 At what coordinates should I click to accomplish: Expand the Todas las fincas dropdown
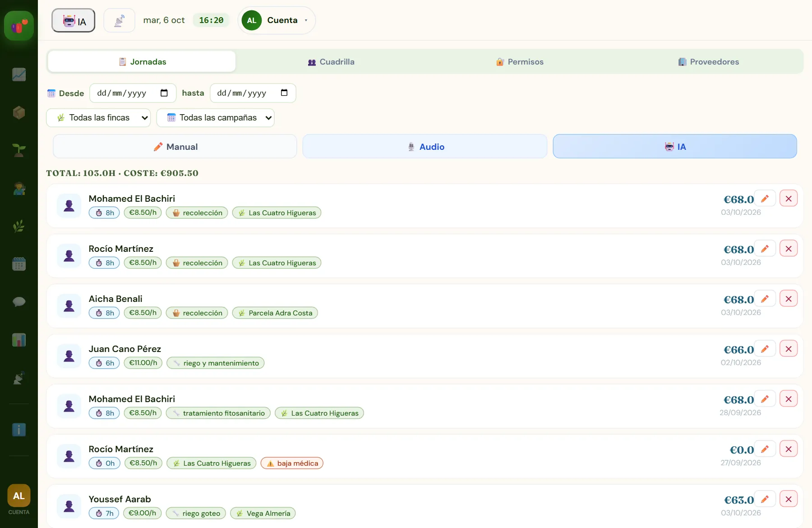tap(98, 118)
